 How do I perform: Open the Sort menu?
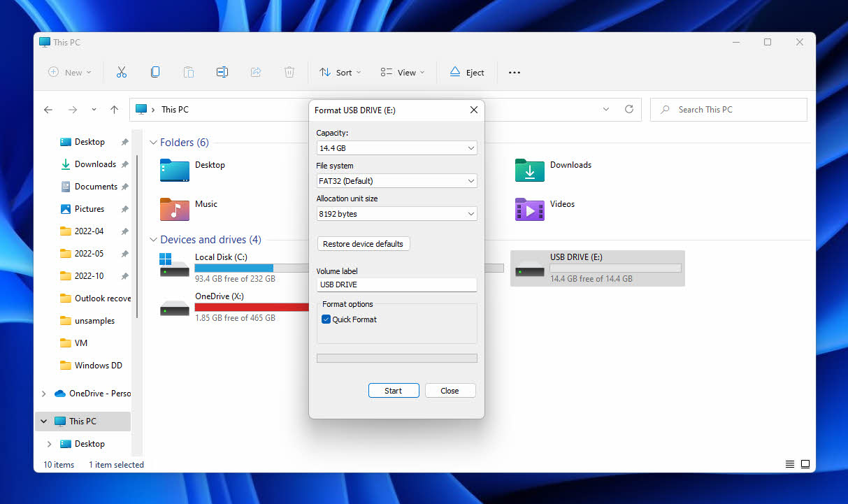(340, 72)
